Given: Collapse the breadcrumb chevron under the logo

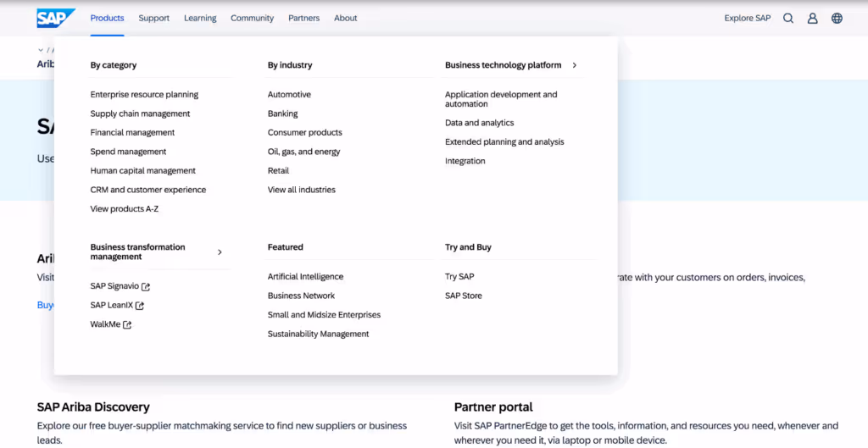Looking at the screenshot, I should 41,50.
